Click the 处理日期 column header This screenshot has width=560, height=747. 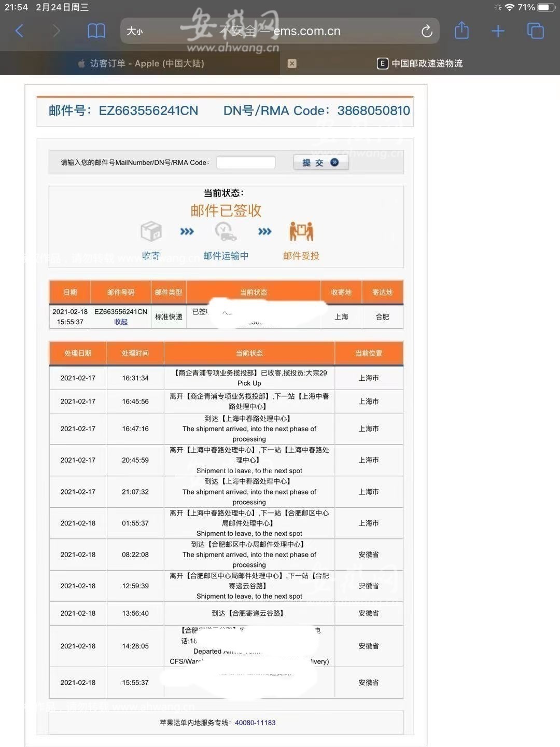click(x=78, y=353)
